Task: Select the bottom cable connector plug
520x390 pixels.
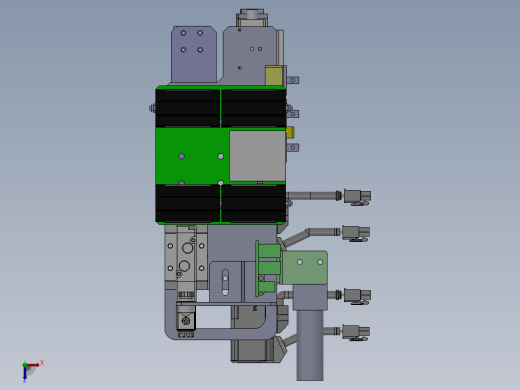Action: tap(356, 332)
